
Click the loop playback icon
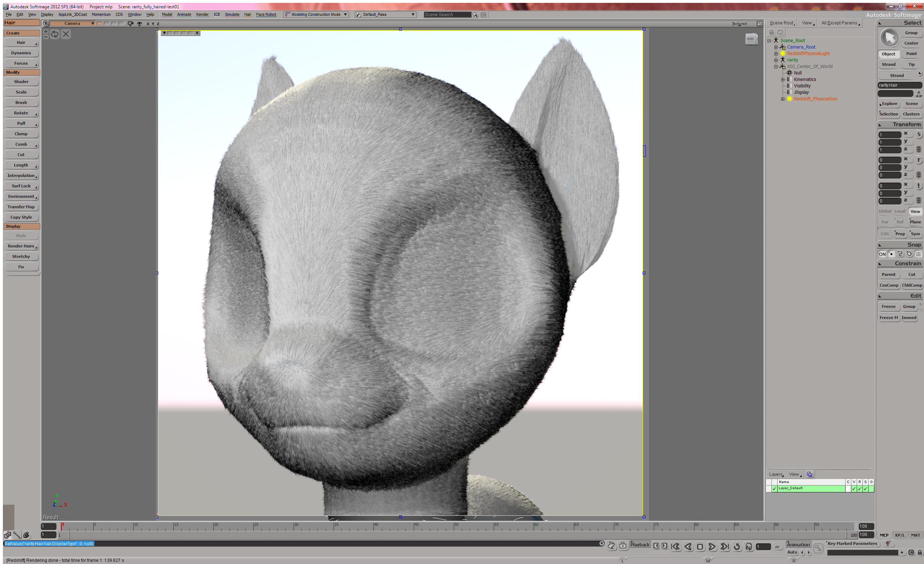737,546
